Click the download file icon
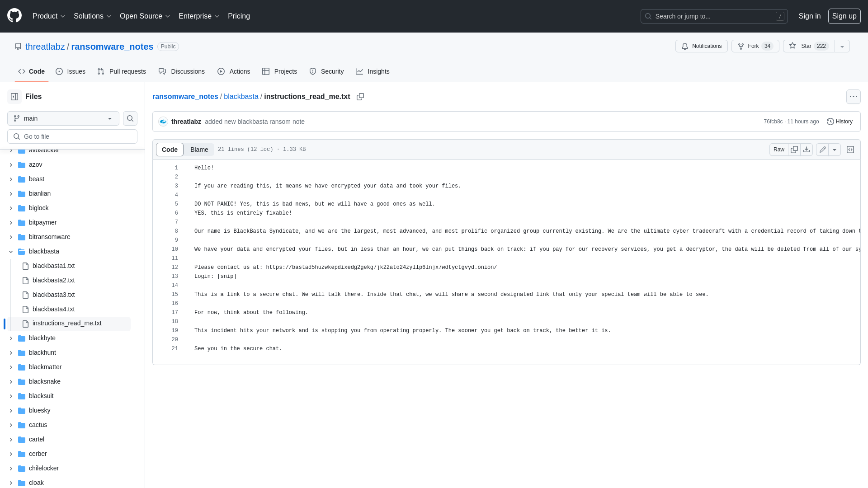Viewport: 868px width, 488px height. pos(807,150)
